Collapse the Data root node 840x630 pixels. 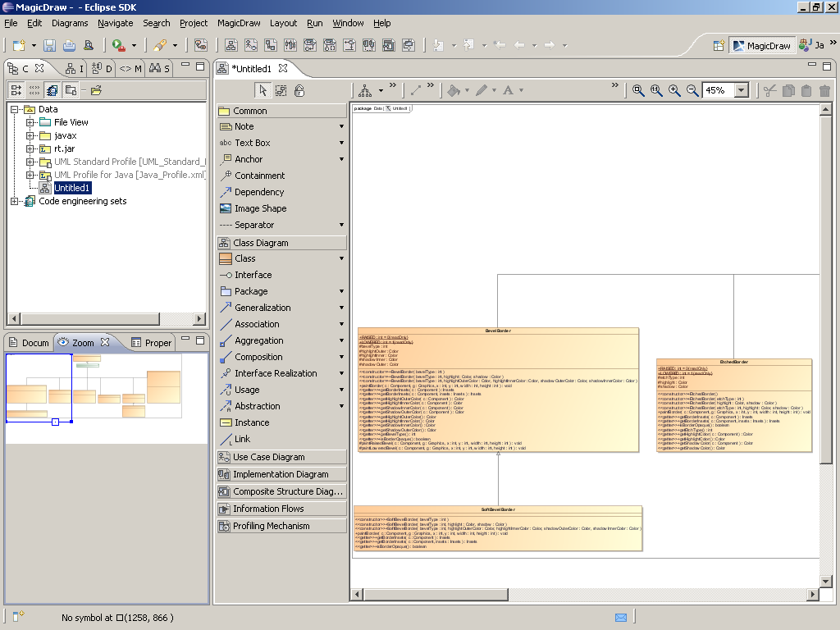click(x=15, y=109)
